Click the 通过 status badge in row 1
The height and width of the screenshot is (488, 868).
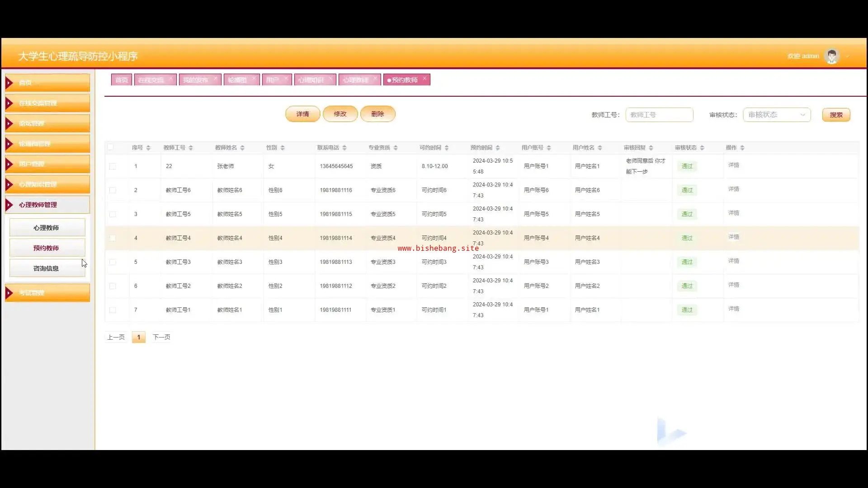click(687, 166)
